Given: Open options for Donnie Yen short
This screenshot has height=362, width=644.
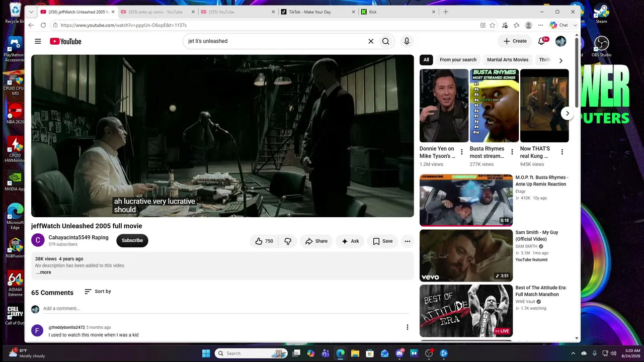Looking at the screenshot, I should (x=462, y=152).
